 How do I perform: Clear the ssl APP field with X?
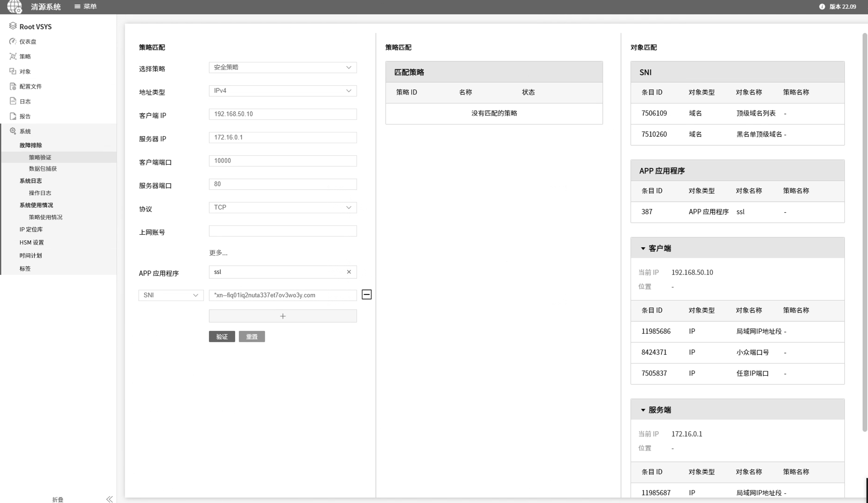tap(349, 272)
